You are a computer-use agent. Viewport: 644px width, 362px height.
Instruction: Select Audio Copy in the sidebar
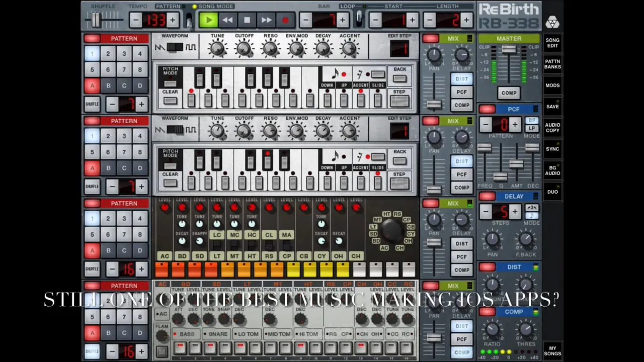pyautogui.click(x=552, y=128)
